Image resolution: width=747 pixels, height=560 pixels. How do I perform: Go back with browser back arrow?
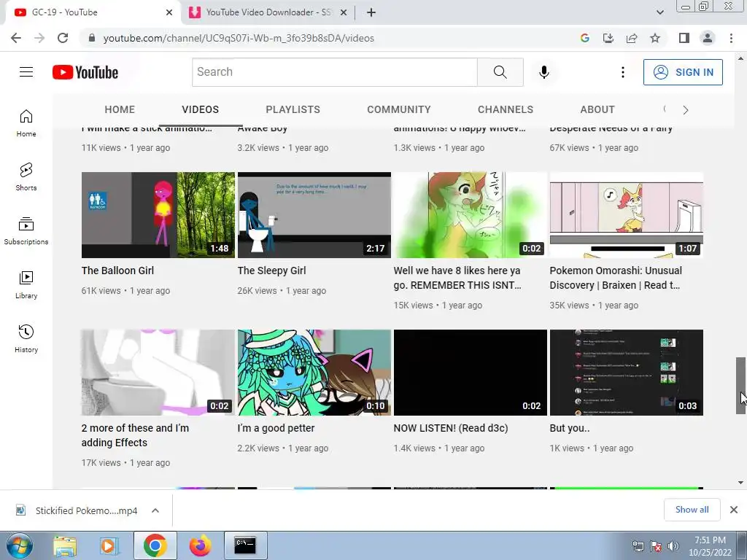16,38
